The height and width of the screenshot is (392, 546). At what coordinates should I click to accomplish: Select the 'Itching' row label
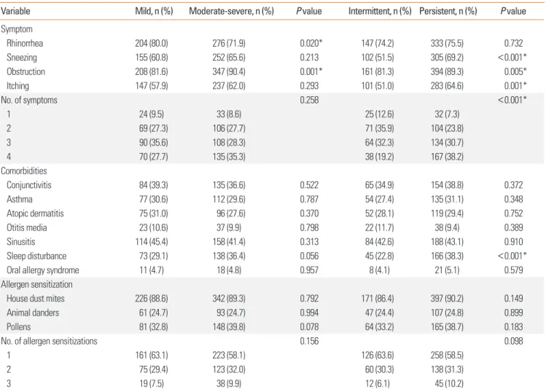pos(17,86)
